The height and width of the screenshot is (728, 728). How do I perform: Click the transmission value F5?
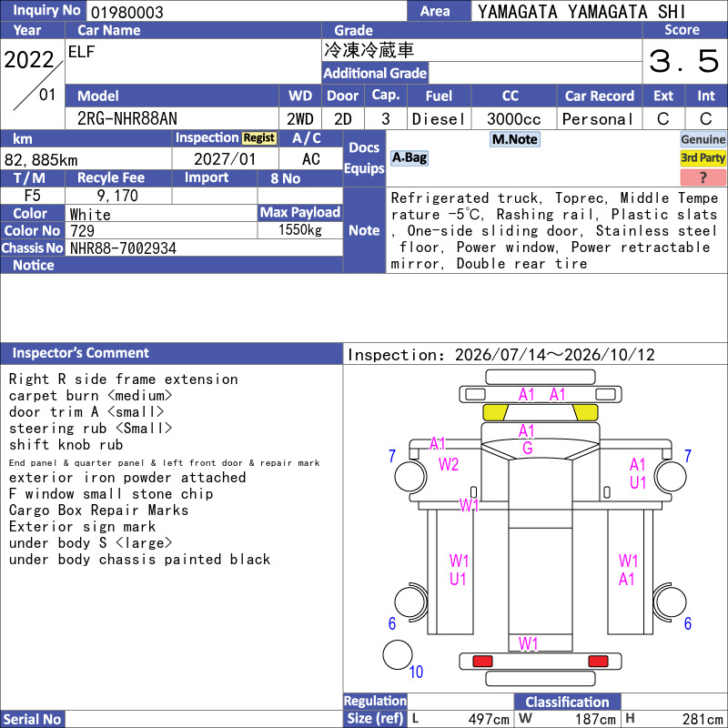click(x=33, y=196)
